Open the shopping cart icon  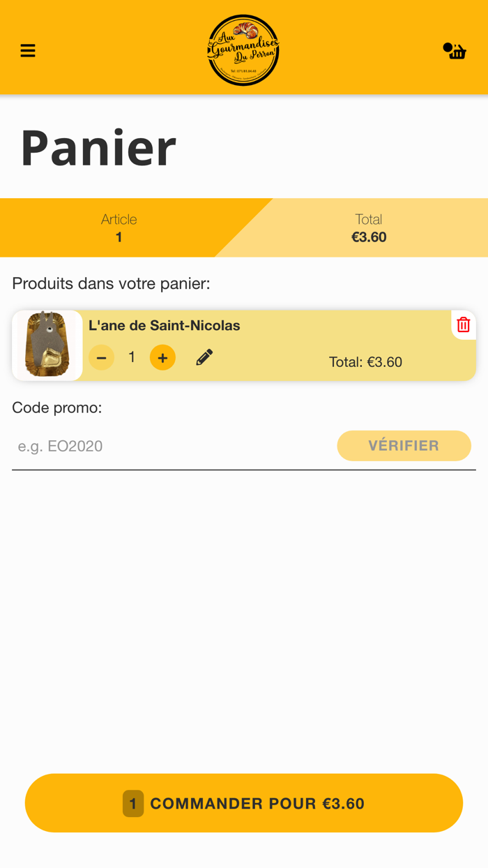click(x=456, y=50)
